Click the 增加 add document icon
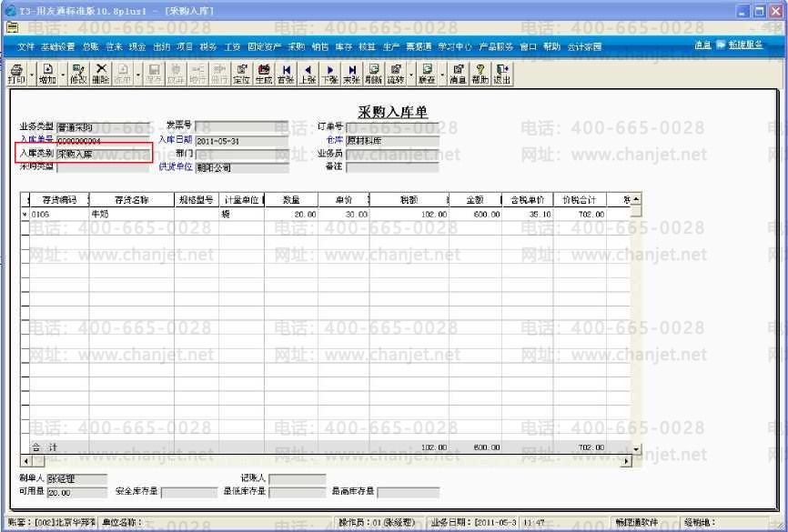 pyautogui.click(x=47, y=74)
